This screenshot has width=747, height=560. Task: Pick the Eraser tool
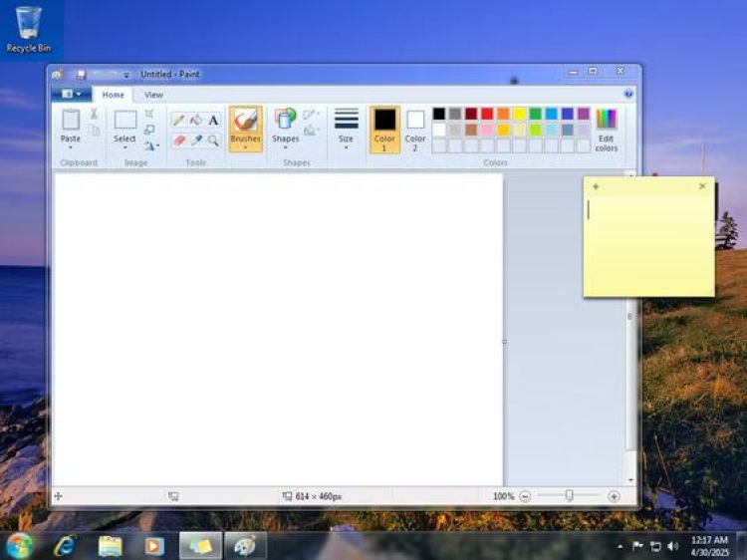click(x=178, y=140)
